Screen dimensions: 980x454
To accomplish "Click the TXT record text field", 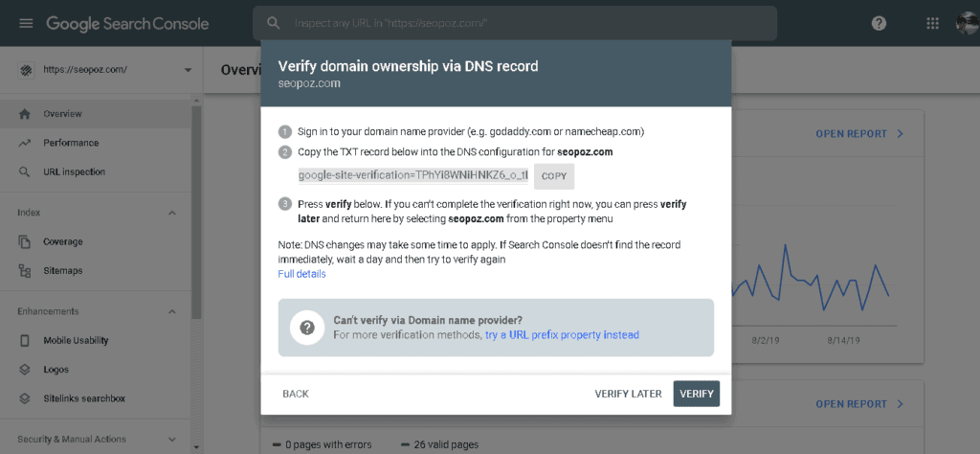I will click(x=413, y=175).
